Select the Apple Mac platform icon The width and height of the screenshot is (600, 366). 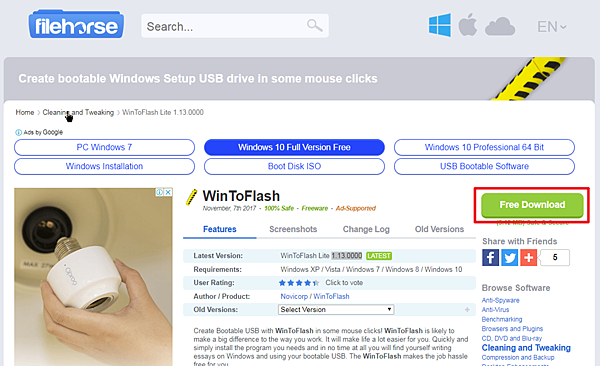click(468, 25)
